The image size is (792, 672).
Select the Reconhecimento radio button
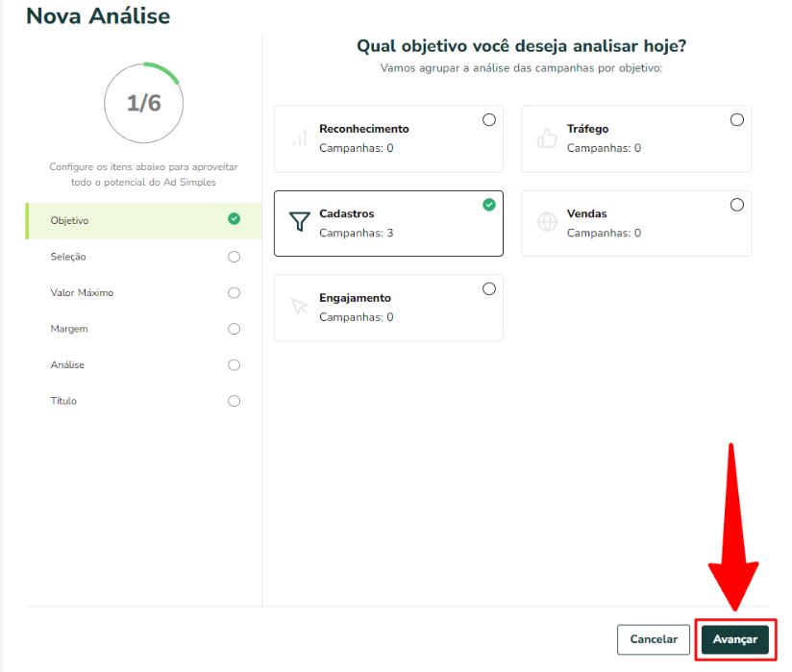coord(489,120)
